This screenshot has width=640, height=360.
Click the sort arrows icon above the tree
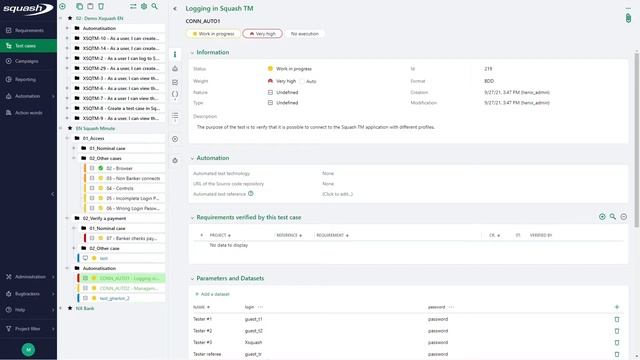[133, 6]
